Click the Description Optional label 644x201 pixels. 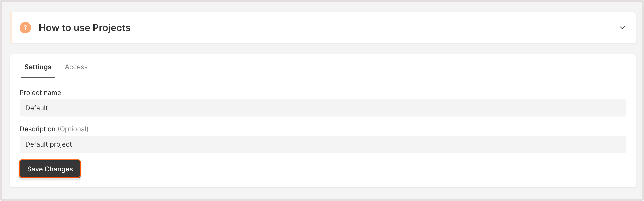point(54,129)
